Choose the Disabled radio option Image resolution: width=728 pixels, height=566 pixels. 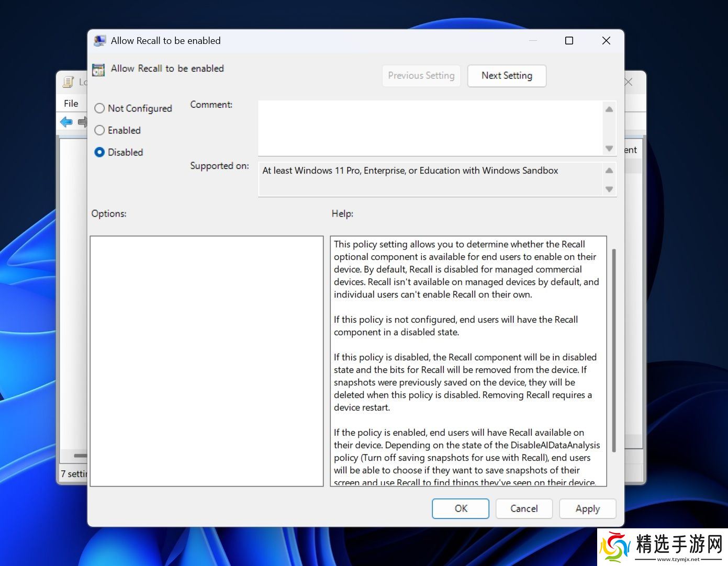pyautogui.click(x=99, y=152)
